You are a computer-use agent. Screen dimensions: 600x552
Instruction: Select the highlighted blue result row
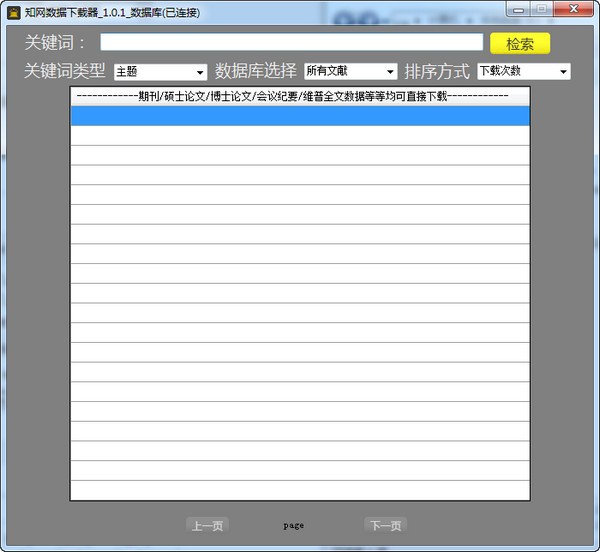pyautogui.click(x=300, y=116)
